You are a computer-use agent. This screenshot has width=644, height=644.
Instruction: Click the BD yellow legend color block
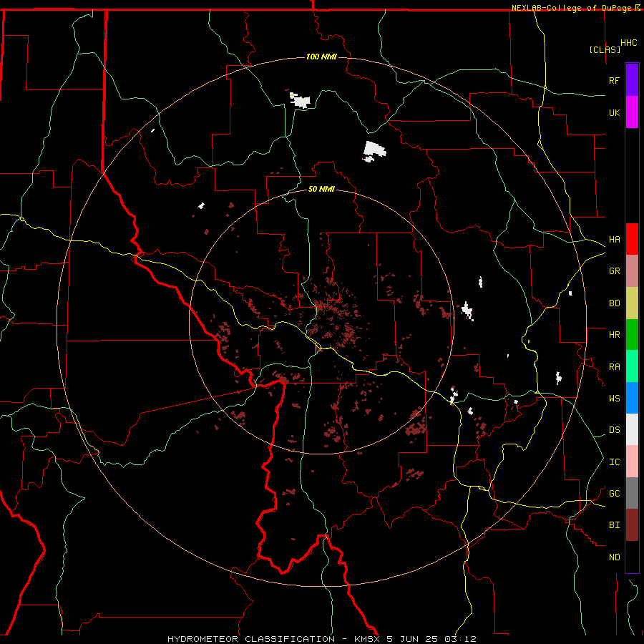632,303
